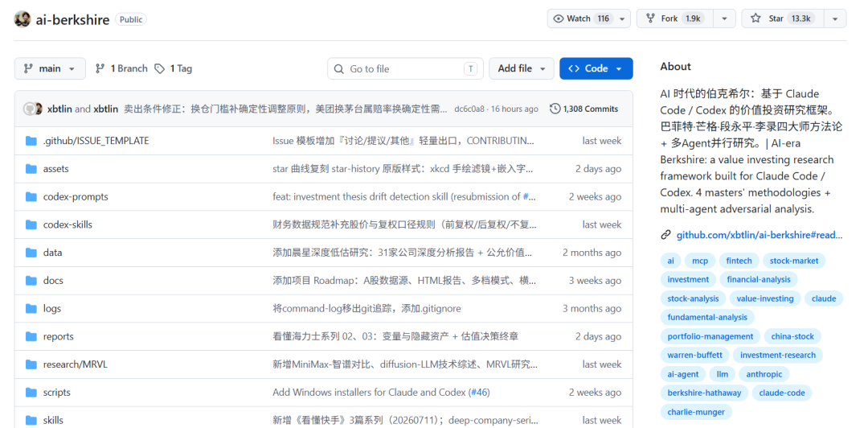Open pull request #46 link in scripts row
This screenshot has height=428, width=868.
click(x=479, y=393)
